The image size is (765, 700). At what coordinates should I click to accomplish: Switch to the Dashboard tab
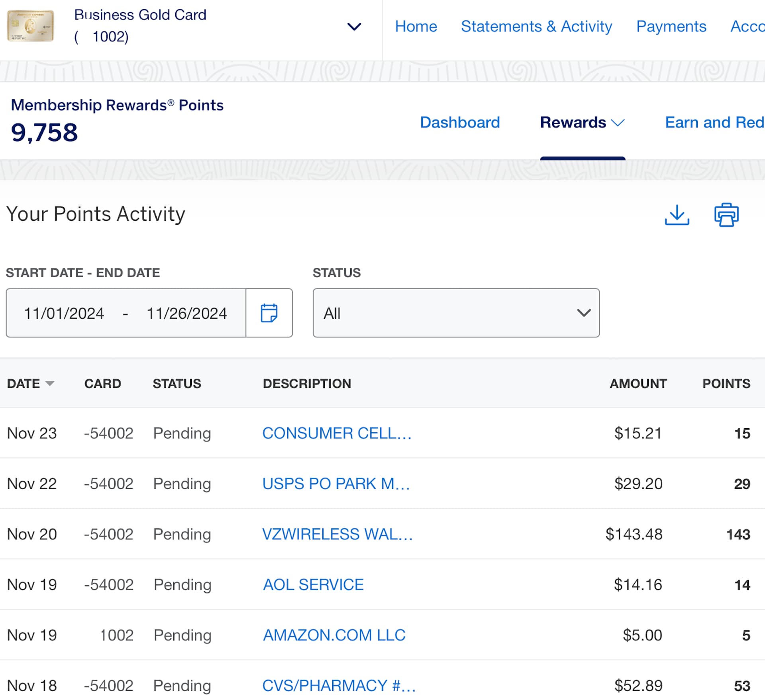tap(460, 122)
